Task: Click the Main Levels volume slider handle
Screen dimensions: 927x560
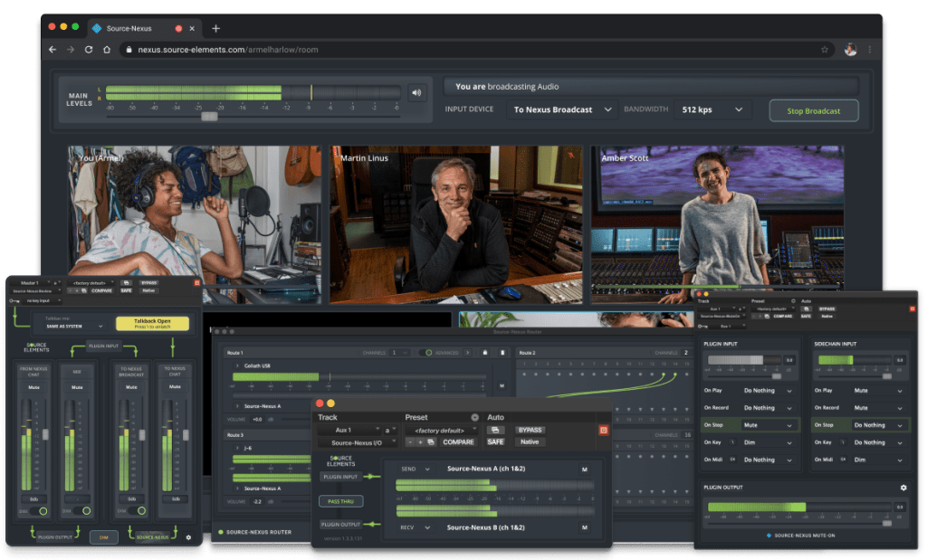Action: pos(209,116)
